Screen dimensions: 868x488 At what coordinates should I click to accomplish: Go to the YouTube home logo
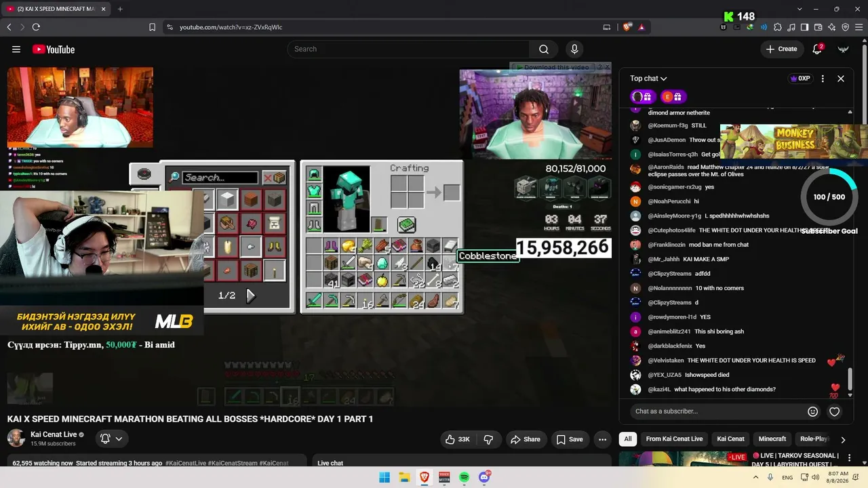[x=54, y=49]
